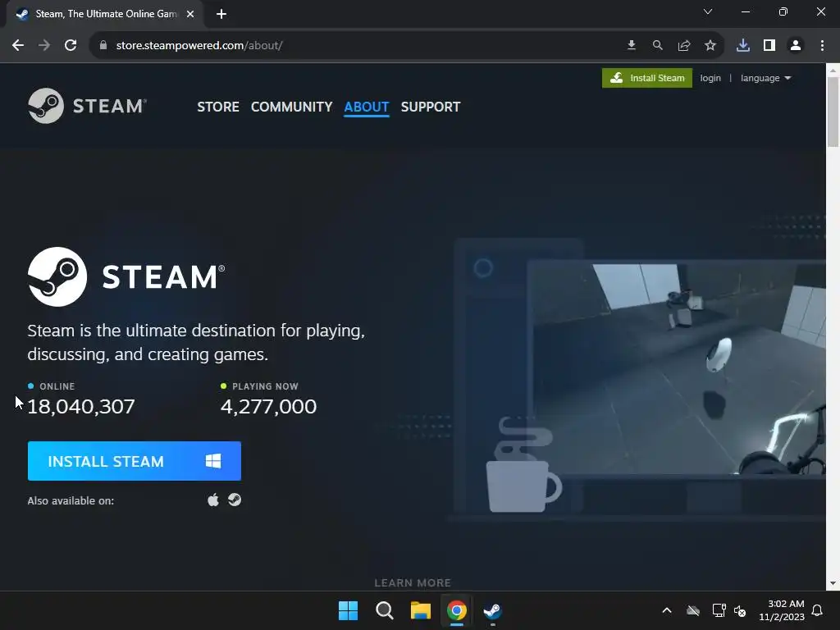Click the muted volume tray icon
The height and width of the screenshot is (630, 840).
tap(740, 610)
